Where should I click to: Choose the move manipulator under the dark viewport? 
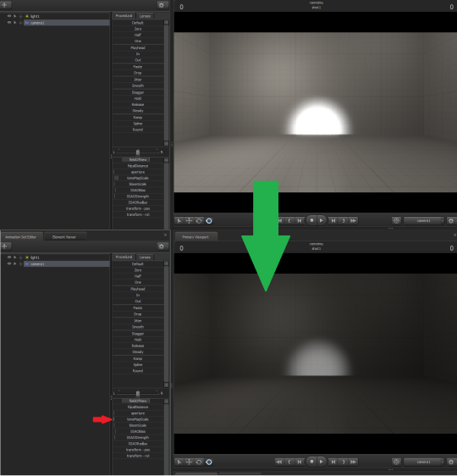coord(189,462)
